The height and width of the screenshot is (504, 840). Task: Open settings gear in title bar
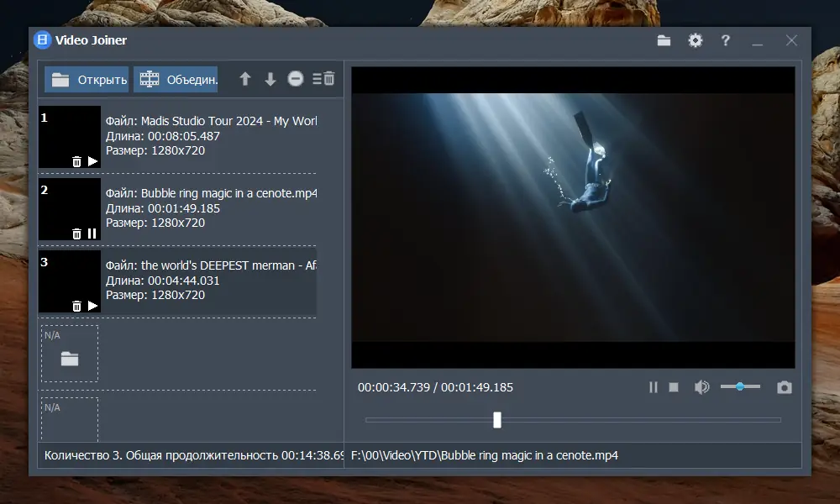pos(696,40)
